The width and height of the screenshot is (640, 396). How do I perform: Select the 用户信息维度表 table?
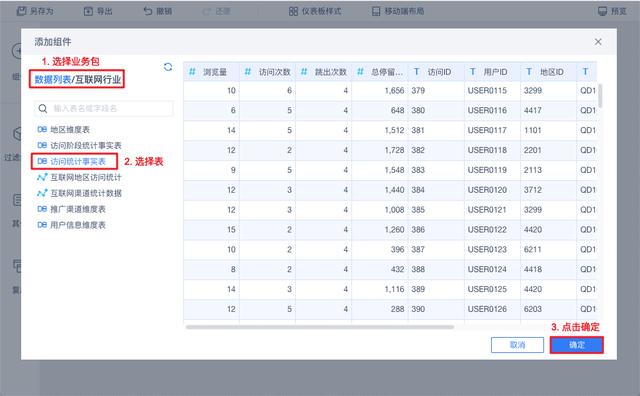(78, 225)
